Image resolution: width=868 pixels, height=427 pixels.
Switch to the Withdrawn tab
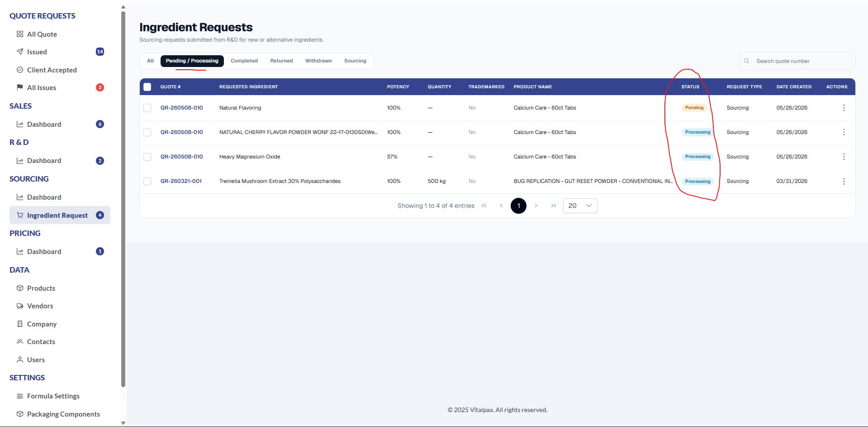318,61
